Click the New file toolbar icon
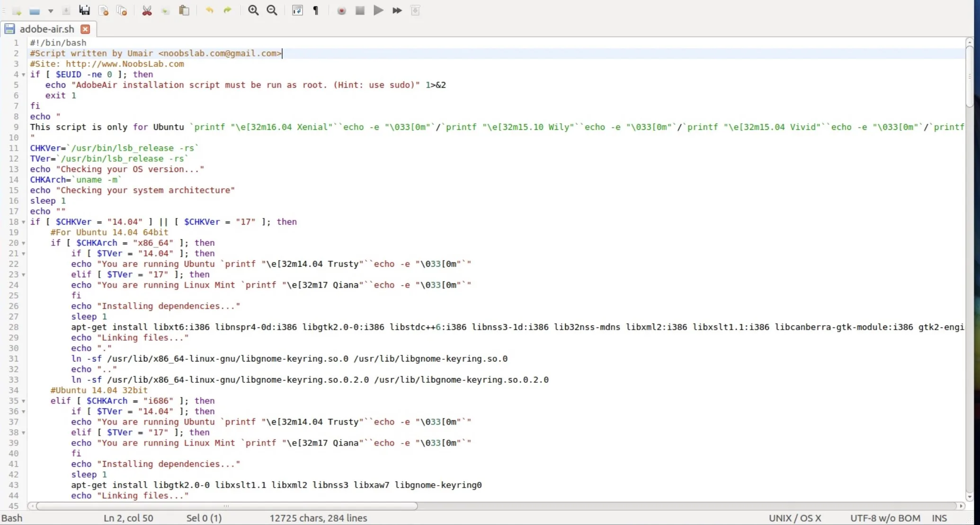Viewport: 980px width, 525px height. (17, 10)
